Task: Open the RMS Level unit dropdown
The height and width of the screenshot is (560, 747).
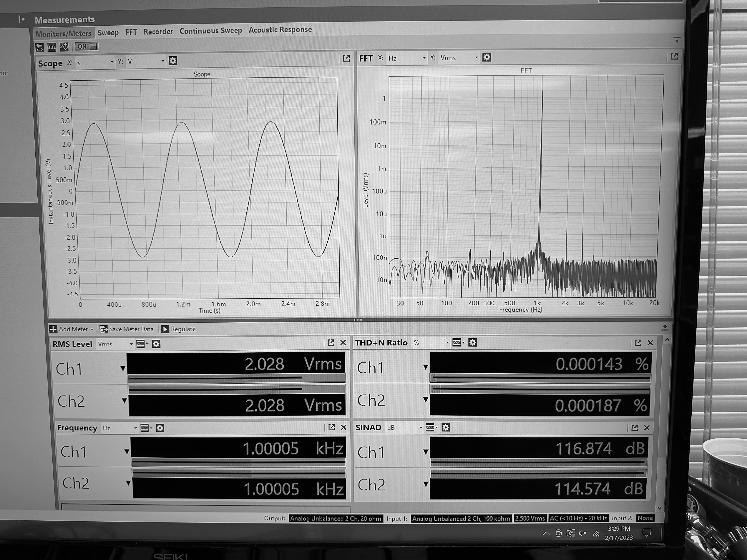Action: [115, 344]
